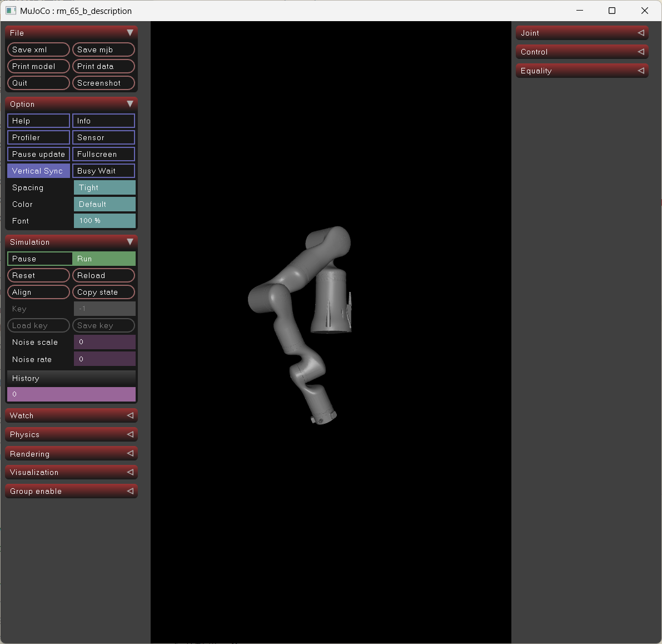Viewport: 662px width, 644px height.
Task: Minimize the MuJoCo window
Action: pos(580,11)
